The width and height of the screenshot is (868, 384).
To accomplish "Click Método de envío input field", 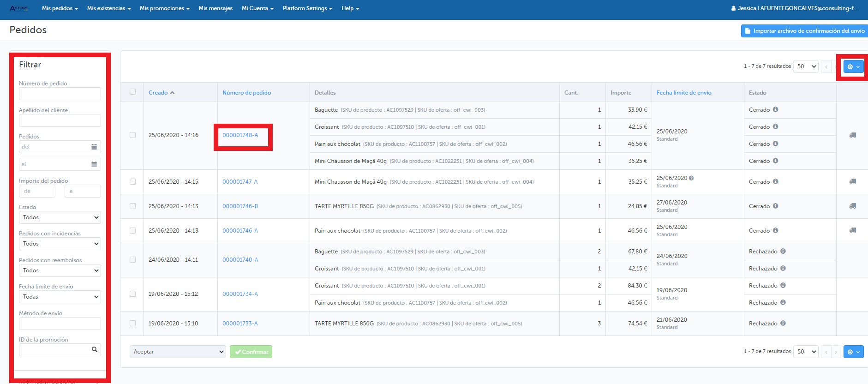I will 60,324.
